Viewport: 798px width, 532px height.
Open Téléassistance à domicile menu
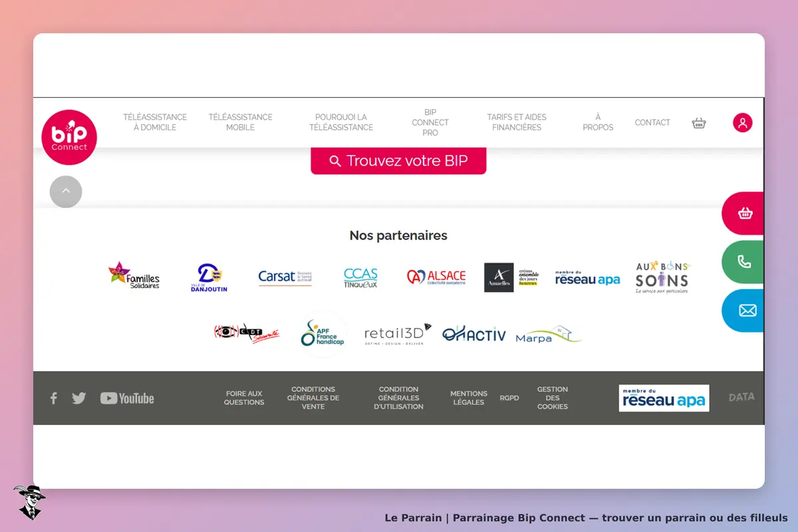click(155, 122)
